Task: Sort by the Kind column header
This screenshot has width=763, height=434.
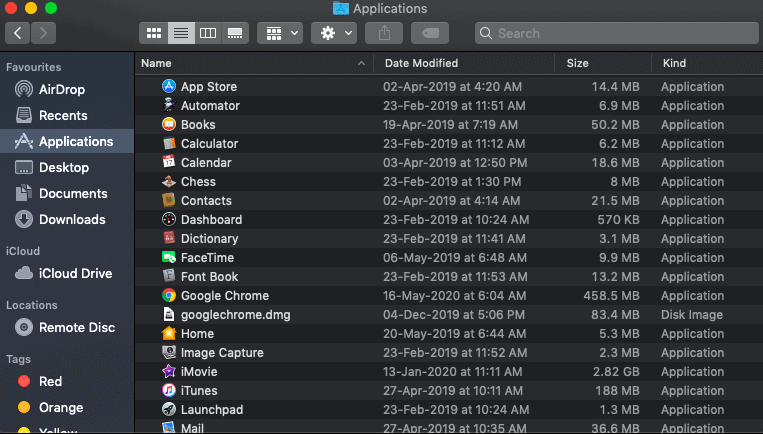Action: 674,63
